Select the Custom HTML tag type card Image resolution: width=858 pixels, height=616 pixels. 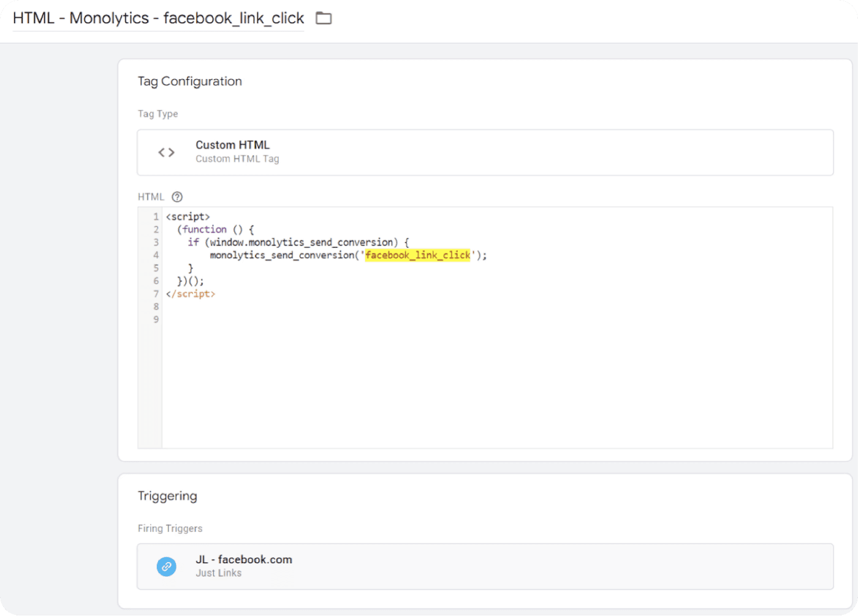pos(485,152)
